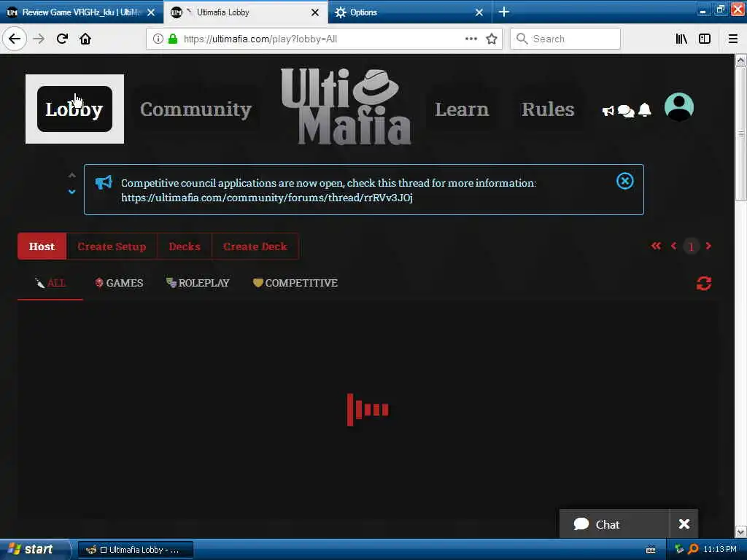Open the Firefox hamburger menu
This screenshot has height=560, width=747.
pyautogui.click(x=732, y=39)
